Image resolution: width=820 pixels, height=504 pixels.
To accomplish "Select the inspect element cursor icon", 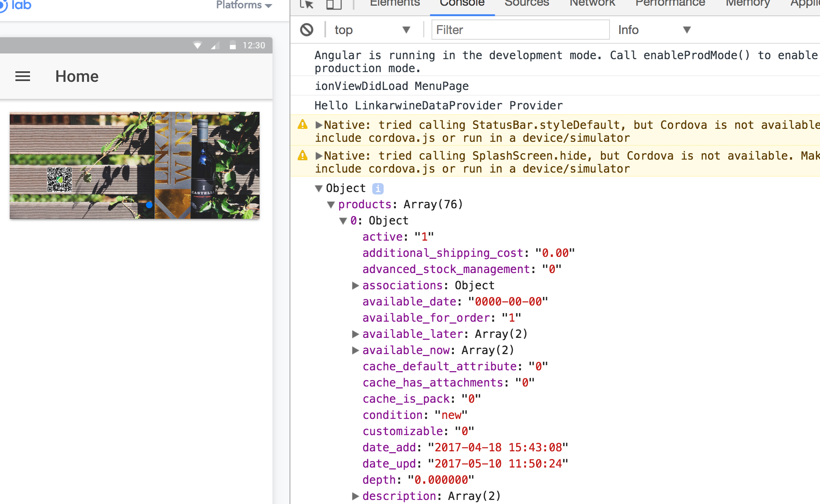I will pos(307,4).
